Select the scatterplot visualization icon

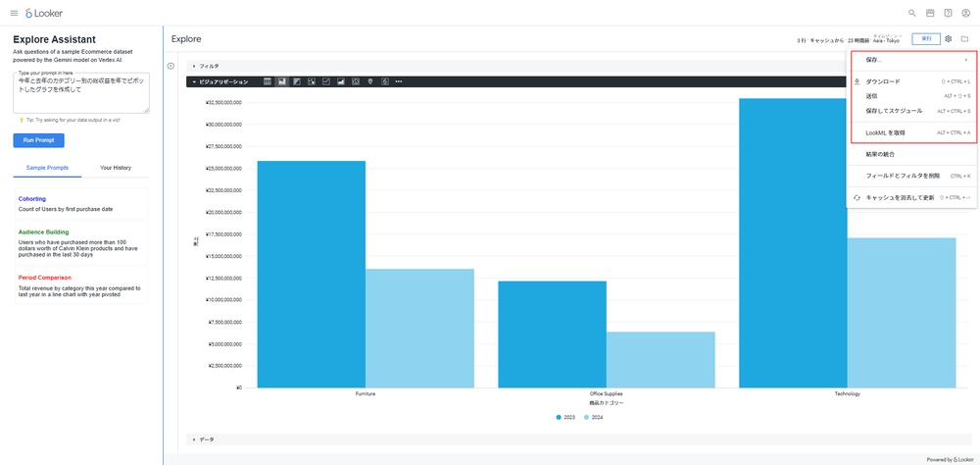[312, 81]
